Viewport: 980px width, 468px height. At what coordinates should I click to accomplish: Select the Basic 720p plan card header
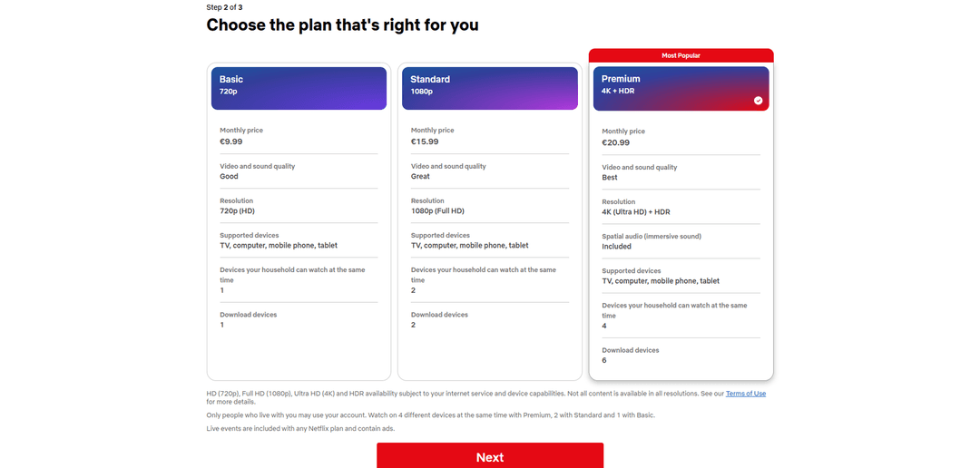coord(299,88)
